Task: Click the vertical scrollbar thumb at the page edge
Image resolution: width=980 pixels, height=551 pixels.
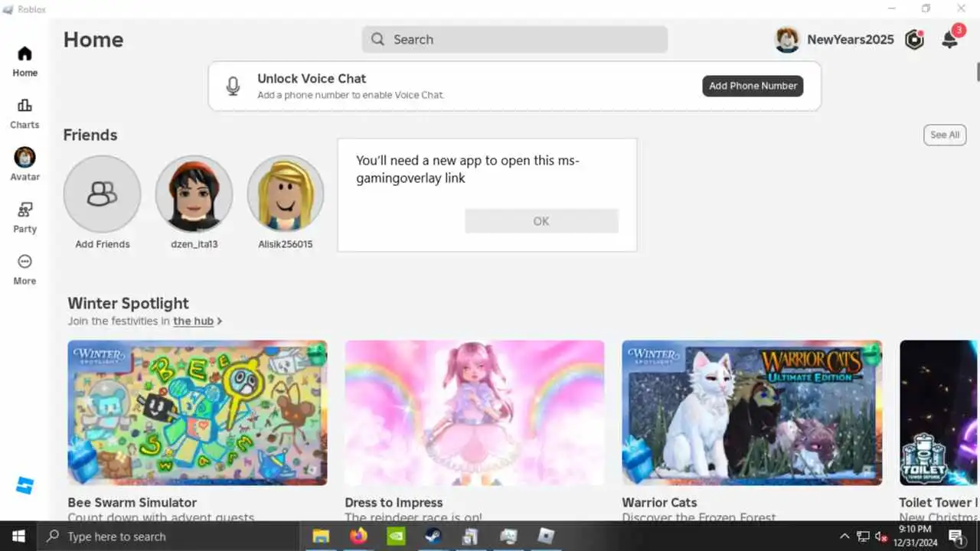Action: 978,71
